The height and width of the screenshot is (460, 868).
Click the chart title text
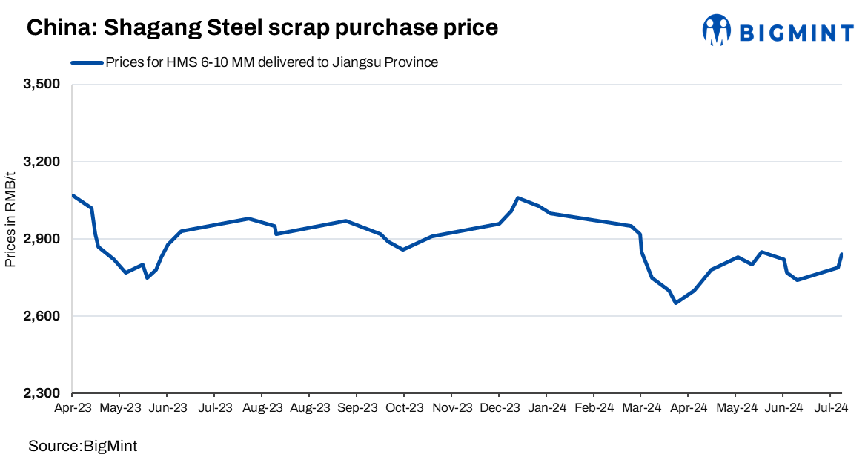[x=262, y=27]
